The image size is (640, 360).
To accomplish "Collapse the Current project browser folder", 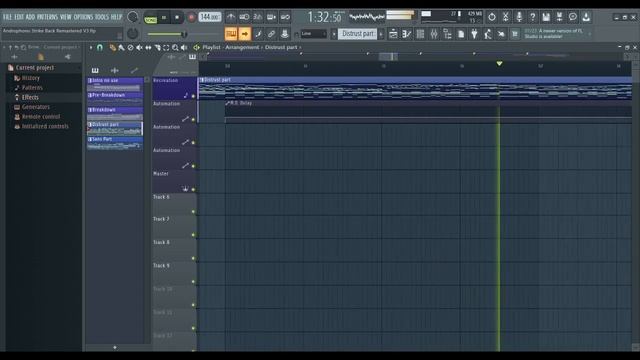I will coord(35,68).
